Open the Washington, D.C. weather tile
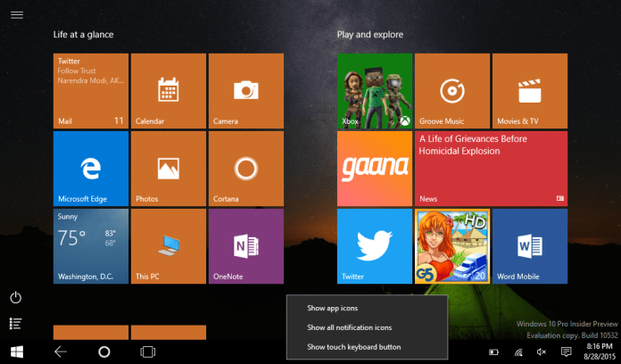Screen dimensions: 621x364 coord(91,246)
